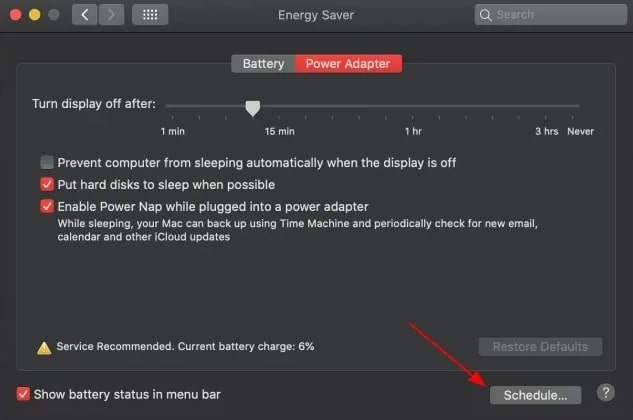Set display off slider at 1 hr mark
The image size is (633, 420).
[x=413, y=106]
